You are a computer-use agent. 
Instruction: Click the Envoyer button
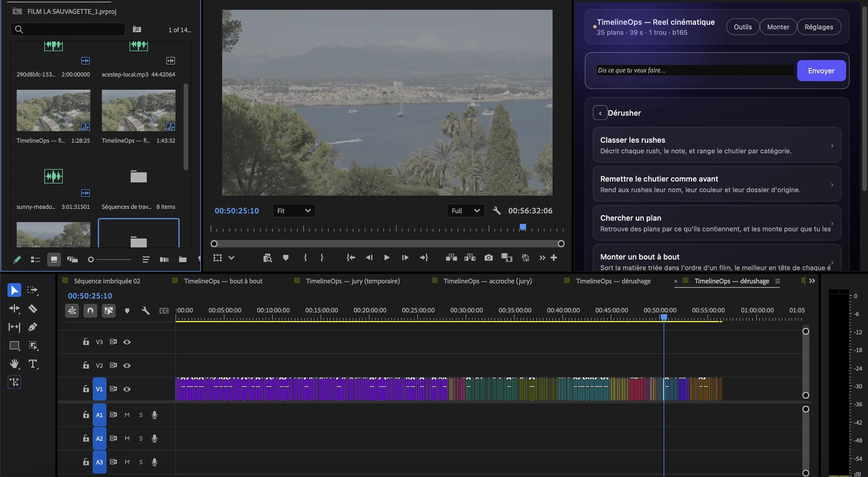pyautogui.click(x=821, y=71)
